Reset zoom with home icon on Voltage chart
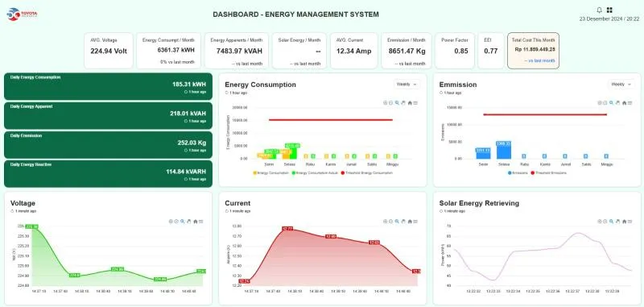This screenshot has height=307, width=644. click(196, 221)
